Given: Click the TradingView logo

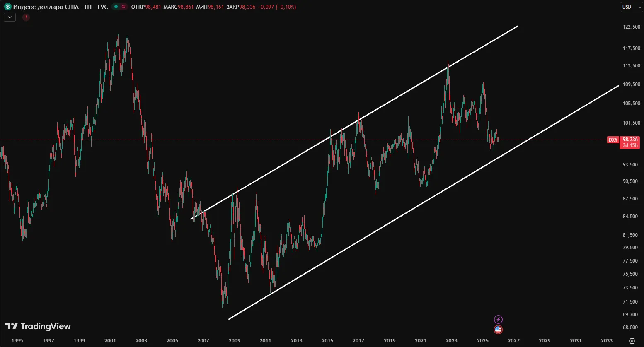Looking at the screenshot, I should [38, 326].
